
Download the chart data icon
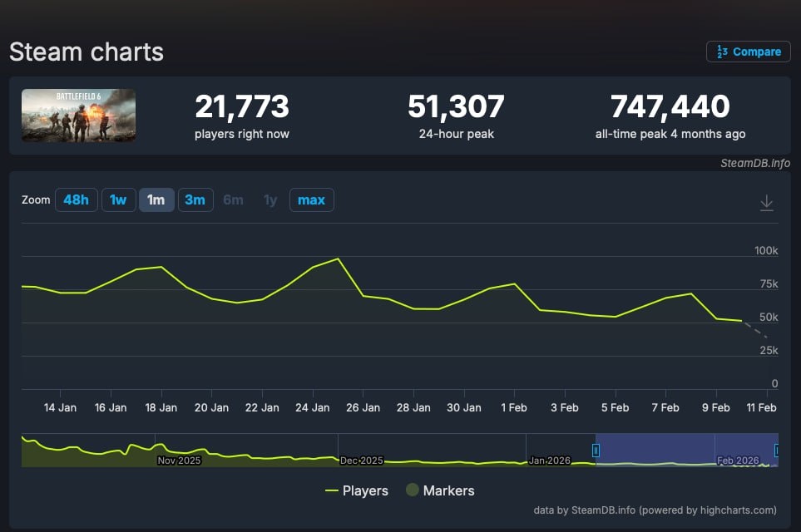pyautogui.click(x=766, y=203)
